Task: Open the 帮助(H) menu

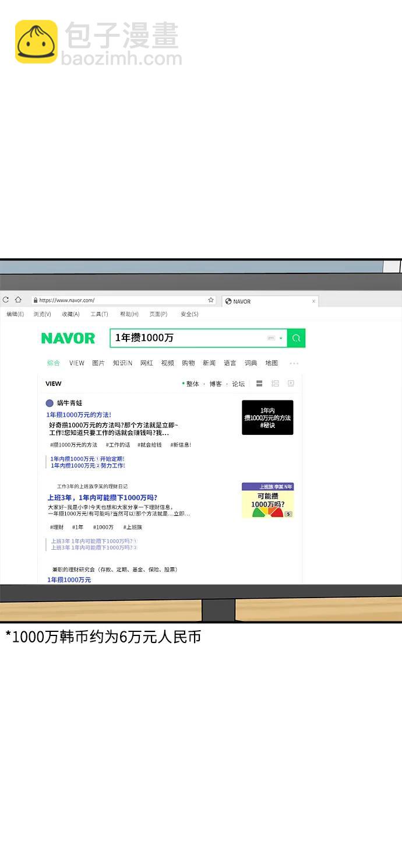Action: pos(129,314)
